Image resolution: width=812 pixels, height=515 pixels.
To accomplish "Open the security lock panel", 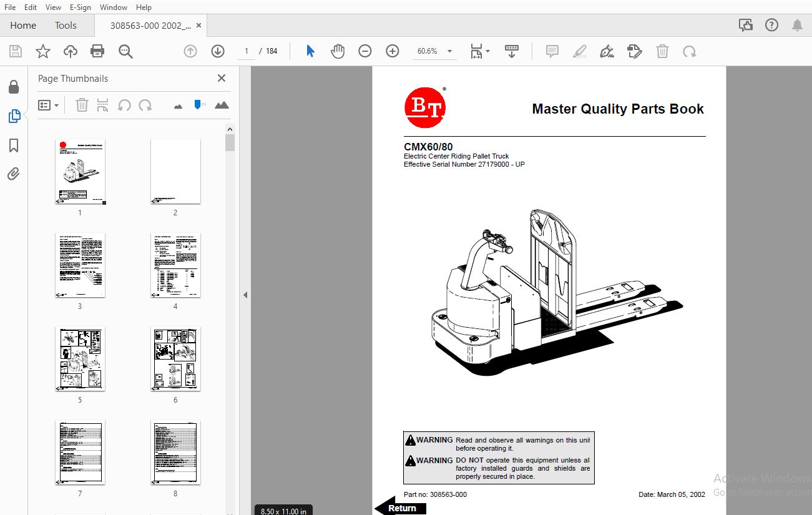I will click(x=14, y=87).
